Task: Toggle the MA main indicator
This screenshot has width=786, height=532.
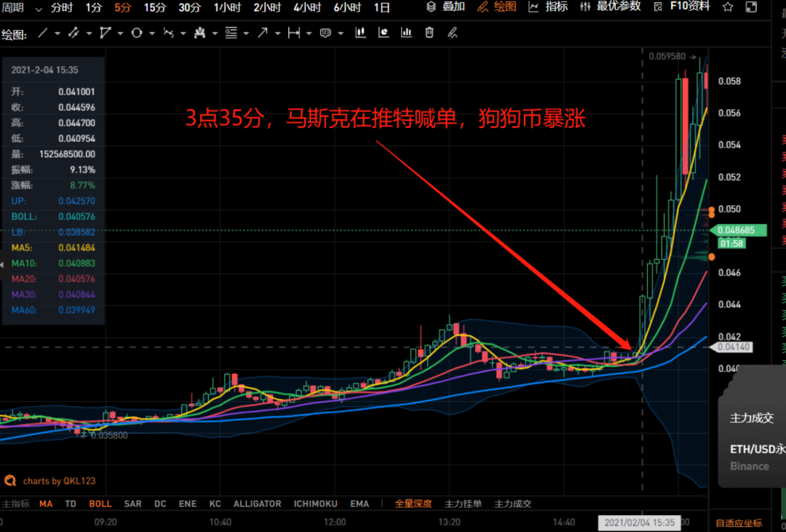Action: point(46,504)
